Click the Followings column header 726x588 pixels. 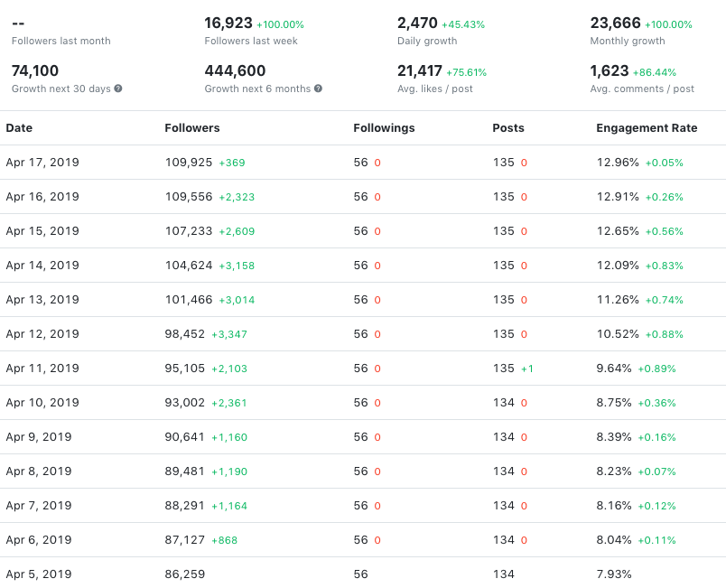[x=384, y=128]
